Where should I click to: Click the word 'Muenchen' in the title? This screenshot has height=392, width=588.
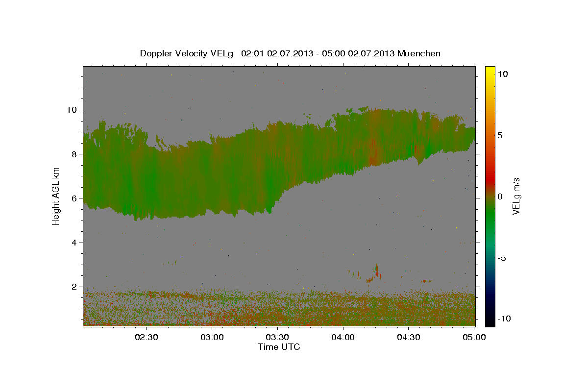419,53
